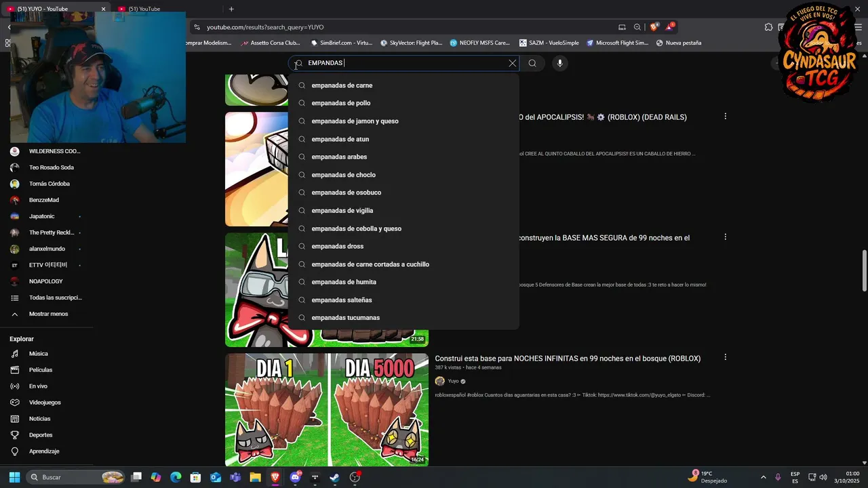Open the DIA 1 / DIA 5000 video thumbnail
Screen dimensions: 868x488
(327, 409)
